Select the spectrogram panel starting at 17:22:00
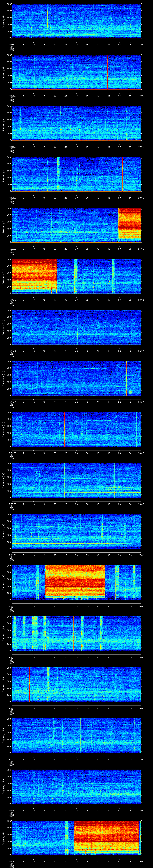Screen dimensions: 153x868 (x=76, y=327)
